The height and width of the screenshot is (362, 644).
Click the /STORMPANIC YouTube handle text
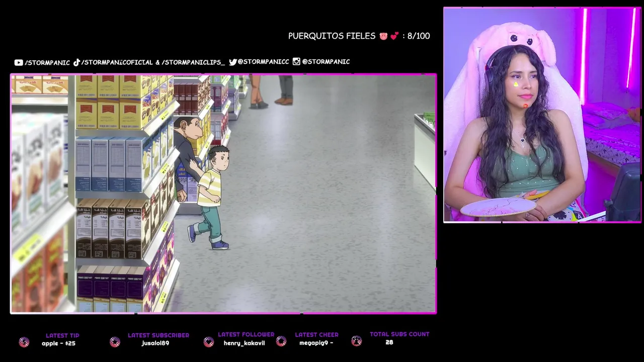(x=47, y=63)
